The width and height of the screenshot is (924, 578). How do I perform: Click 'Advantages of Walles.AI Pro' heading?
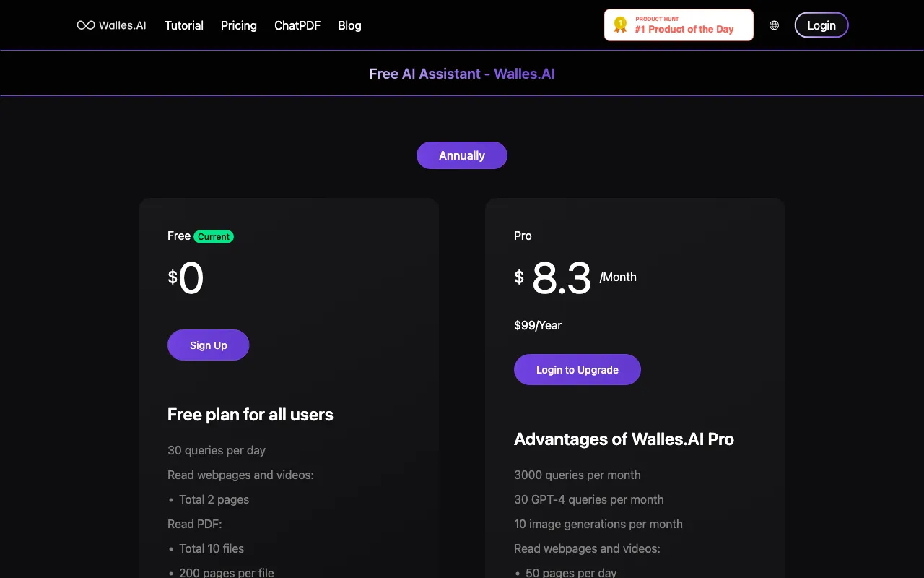click(x=624, y=439)
